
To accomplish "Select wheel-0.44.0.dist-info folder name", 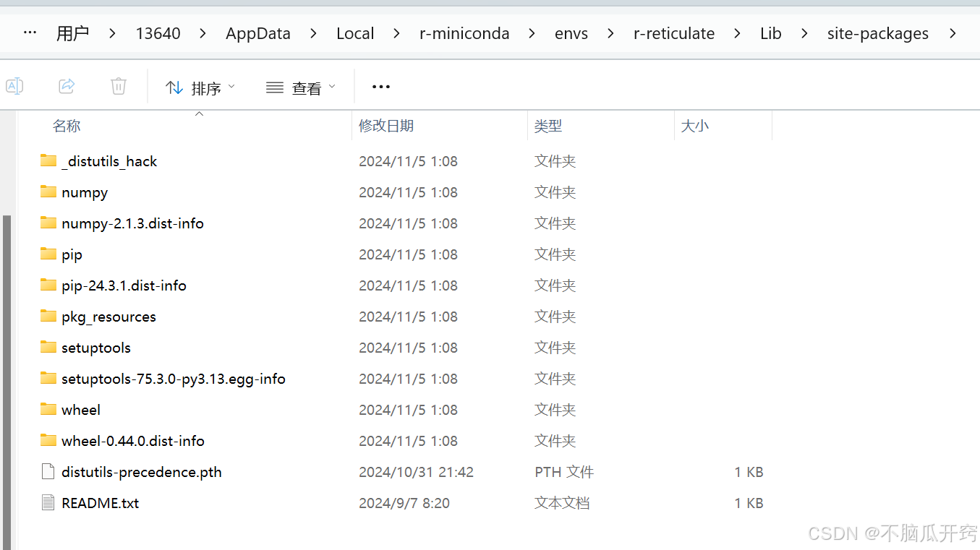I will tap(133, 441).
